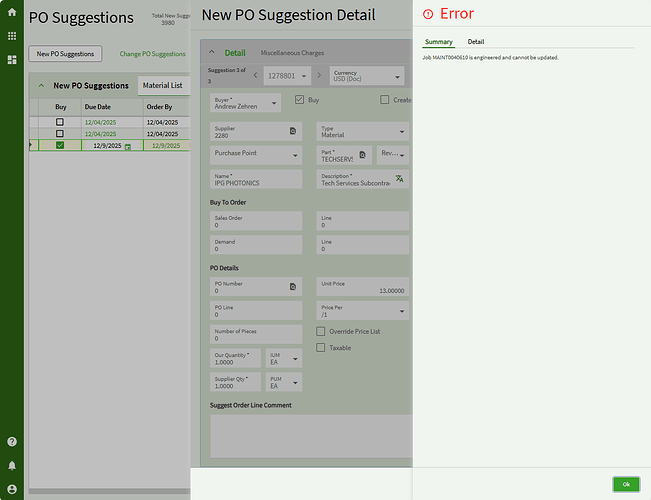Click the New PO Suggestions button
Viewport: 651px width, 500px height.
click(x=65, y=54)
